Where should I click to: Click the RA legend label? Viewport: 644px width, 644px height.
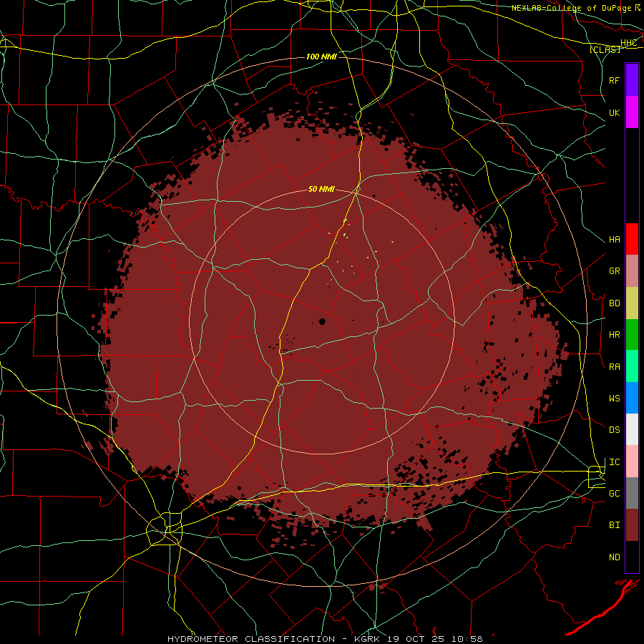(x=615, y=367)
